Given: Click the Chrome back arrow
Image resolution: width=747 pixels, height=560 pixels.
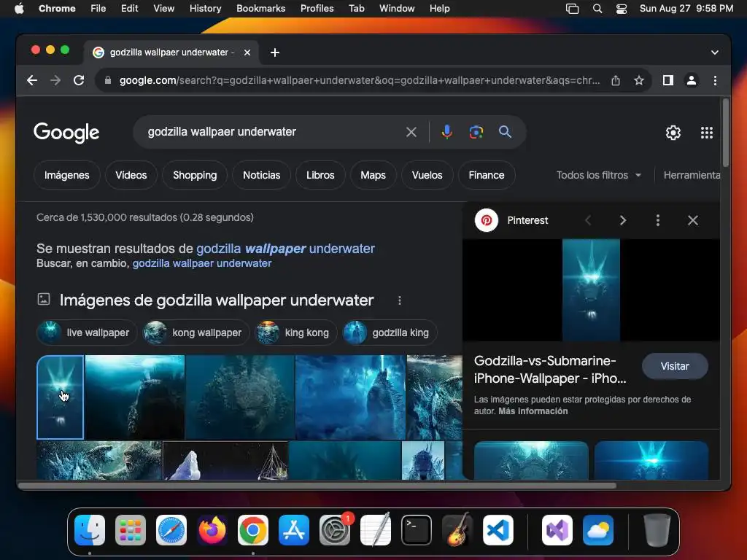Looking at the screenshot, I should 32,80.
